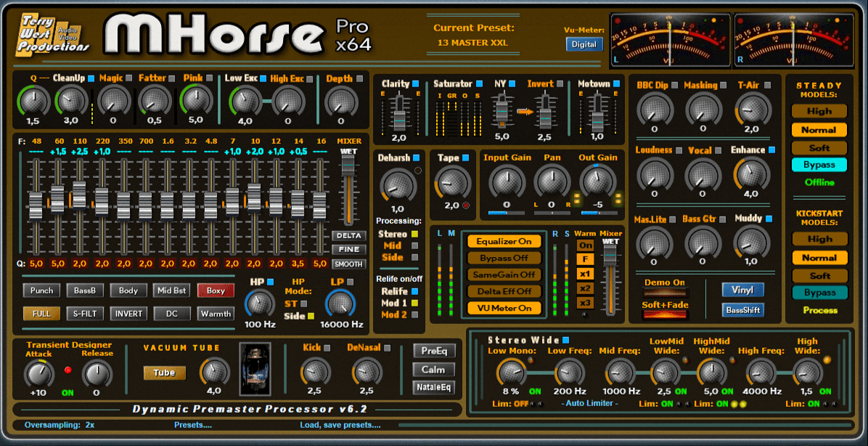Activate the Boxy button
The width and height of the screenshot is (868, 446).
(216, 291)
